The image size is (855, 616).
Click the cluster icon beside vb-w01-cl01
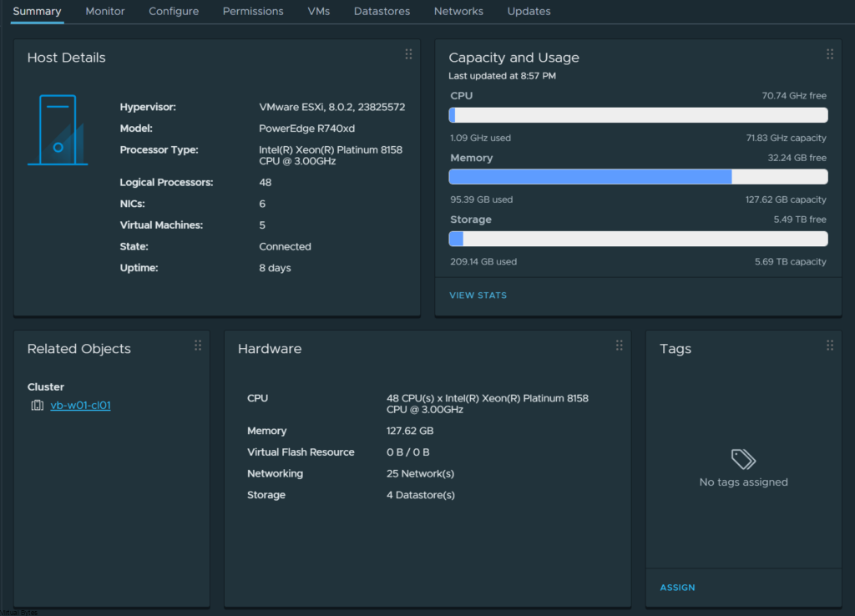(x=38, y=406)
